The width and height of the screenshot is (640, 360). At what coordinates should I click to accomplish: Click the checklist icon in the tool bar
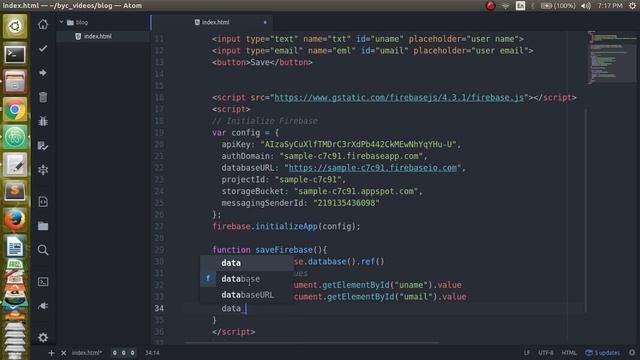click(x=43, y=145)
